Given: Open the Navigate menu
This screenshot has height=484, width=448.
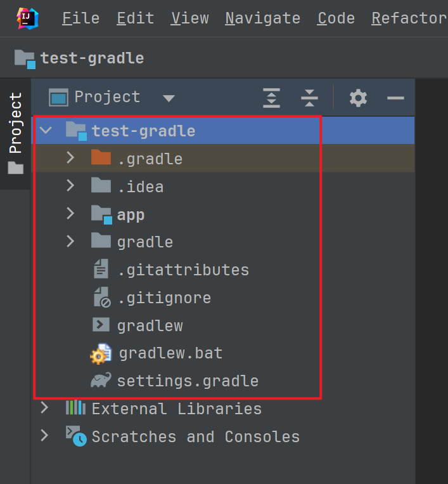Looking at the screenshot, I should coord(262,18).
